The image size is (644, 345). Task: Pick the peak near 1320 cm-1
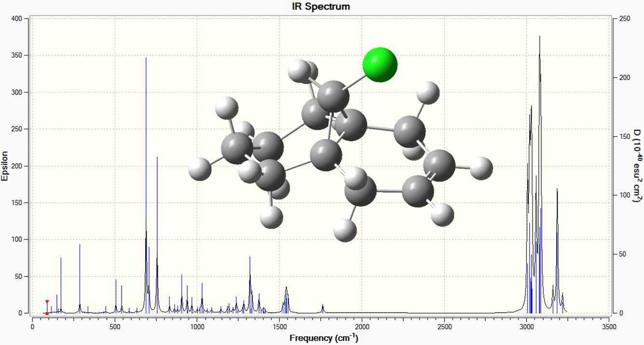click(x=250, y=285)
